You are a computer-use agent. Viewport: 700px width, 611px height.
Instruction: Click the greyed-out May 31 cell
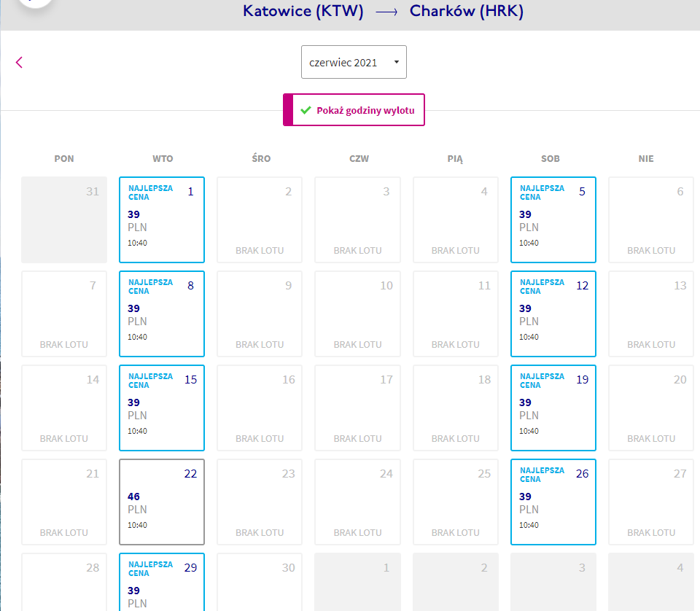click(64, 219)
